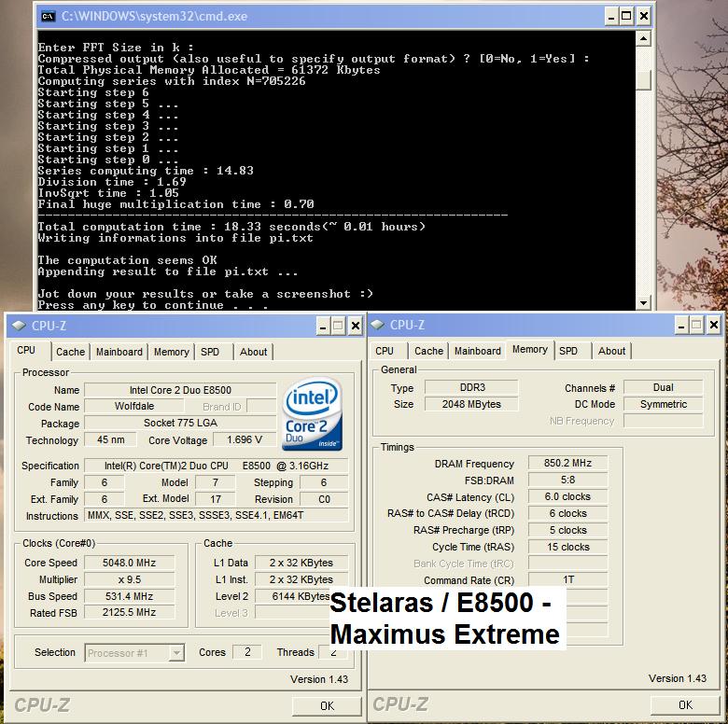Click the DRAM Frequency value '850.2 MHz'
The height and width of the screenshot is (724, 728).
pyautogui.click(x=567, y=463)
